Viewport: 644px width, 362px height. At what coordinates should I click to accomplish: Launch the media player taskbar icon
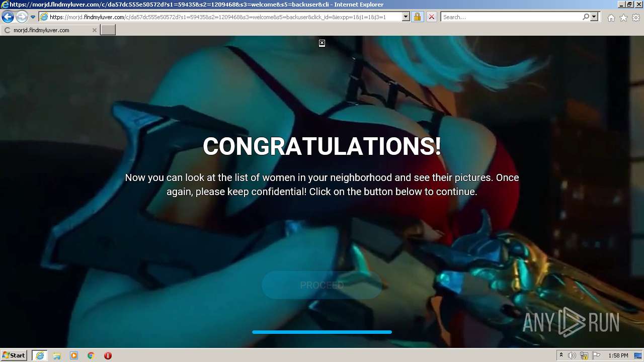pos(74,355)
